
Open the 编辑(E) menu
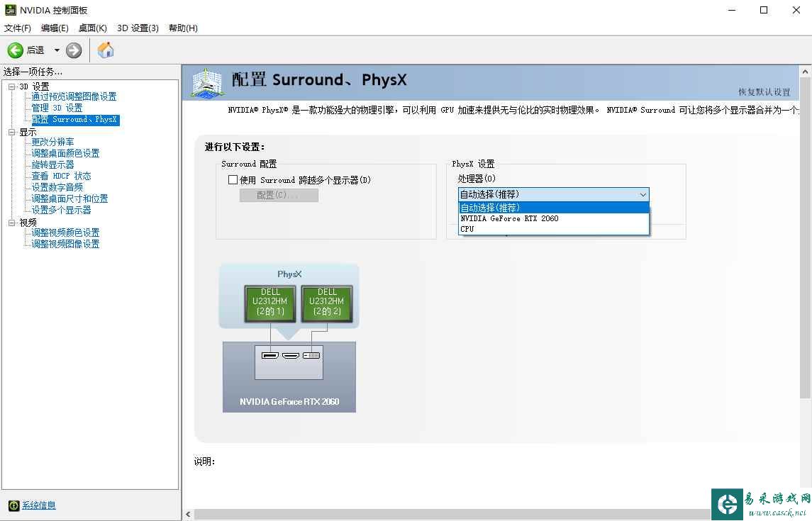point(55,28)
